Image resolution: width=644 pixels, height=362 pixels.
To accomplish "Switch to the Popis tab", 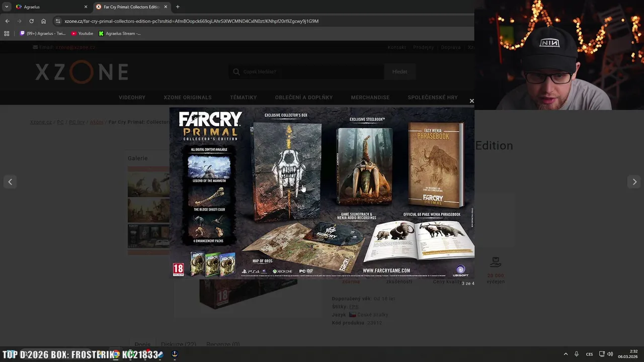I will [x=142, y=345].
